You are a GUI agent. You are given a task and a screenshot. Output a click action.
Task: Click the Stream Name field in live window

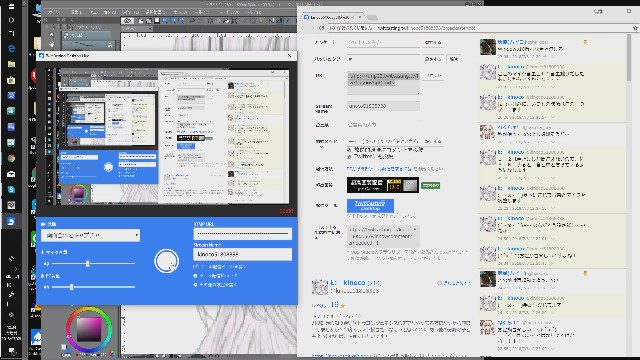coord(242,254)
